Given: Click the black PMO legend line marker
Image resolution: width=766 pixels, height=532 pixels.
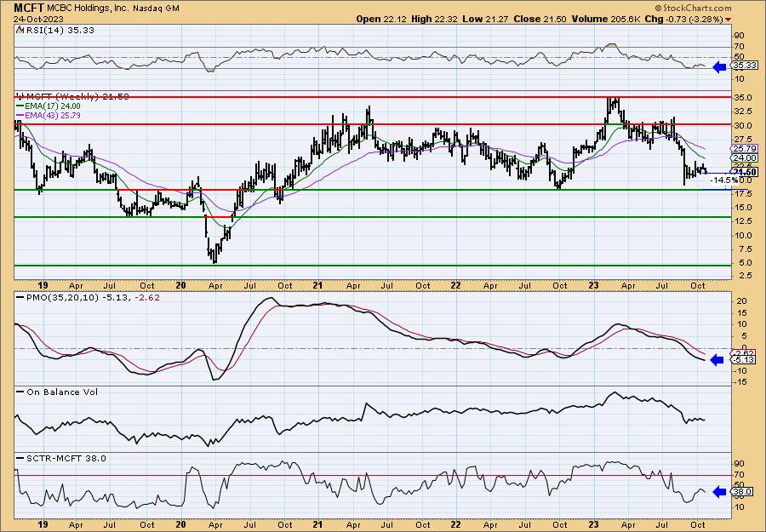Looking at the screenshot, I should (x=20, y=298).
